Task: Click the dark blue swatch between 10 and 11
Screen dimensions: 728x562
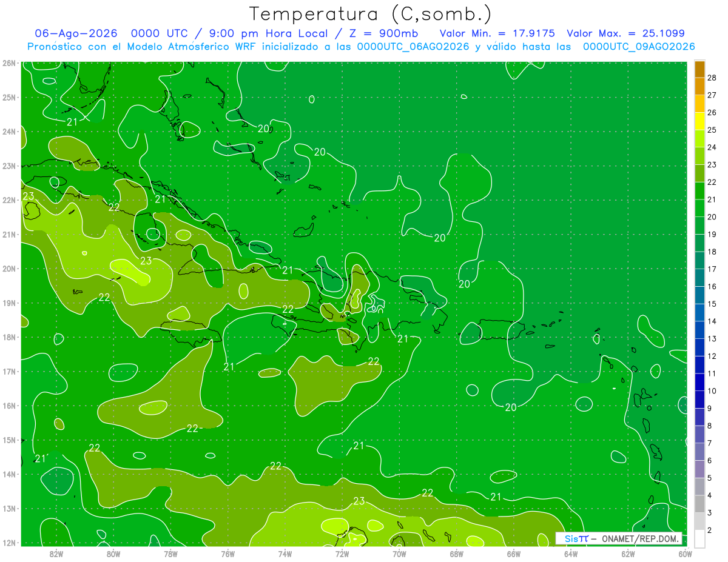Action: (699, 382)
